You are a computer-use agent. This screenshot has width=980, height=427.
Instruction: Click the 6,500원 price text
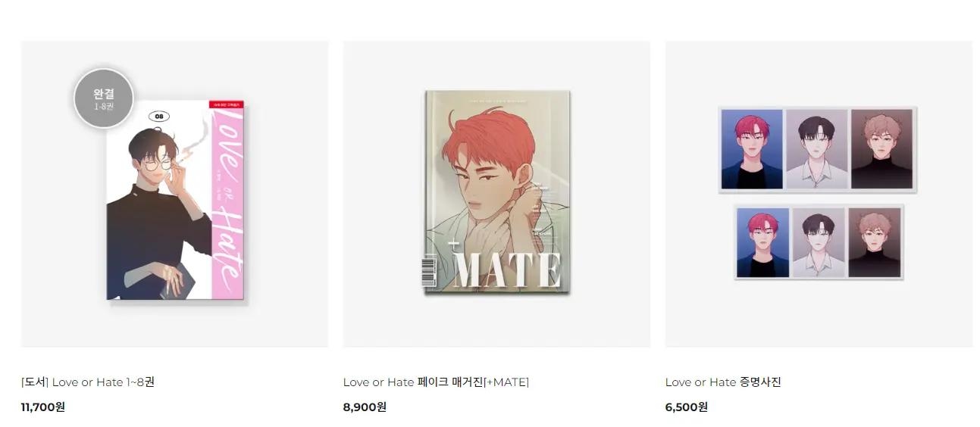point(687,407)
